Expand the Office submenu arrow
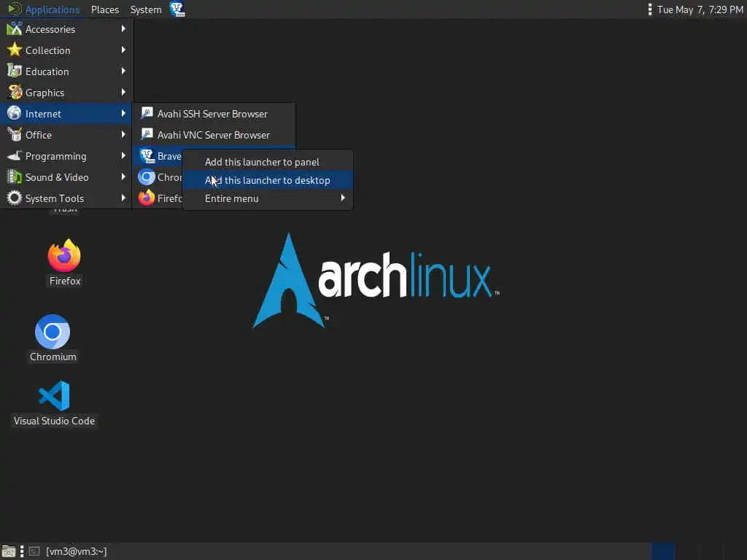The height and width of the screenshot is (560, 747). click(123, 134)
